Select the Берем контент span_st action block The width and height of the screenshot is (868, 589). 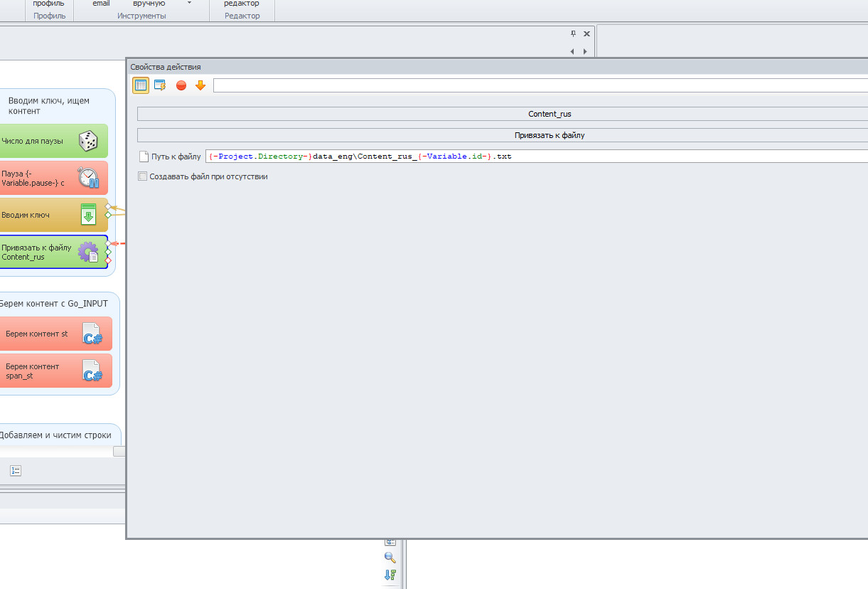(x=55, y=371)
